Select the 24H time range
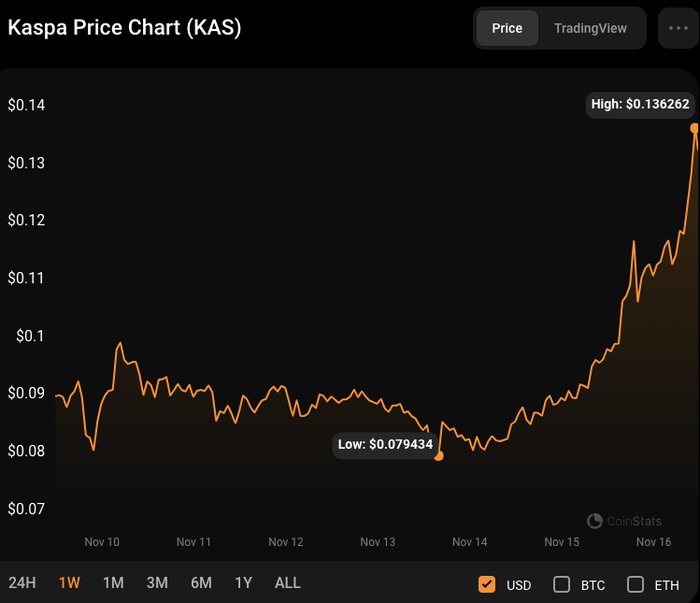Screen dimensions: 700x603 click(22, 582)
